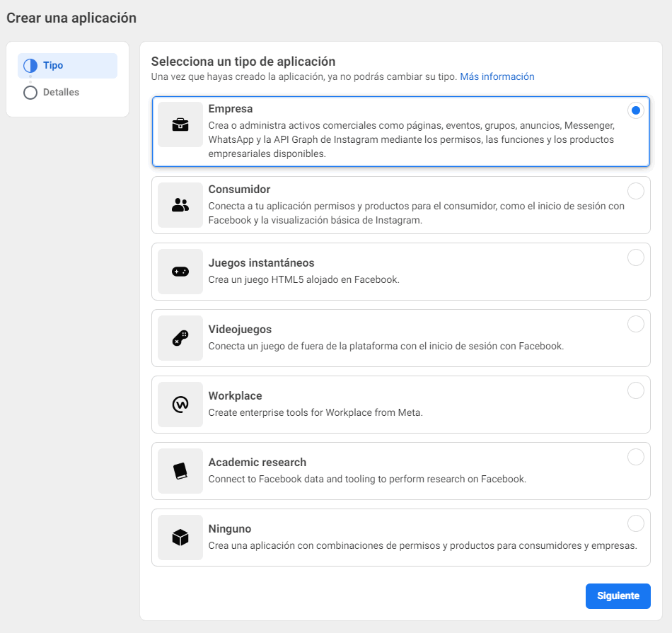Click the Academic research title text
Screen dimensions: 672x633
click(x=257, y=462)
